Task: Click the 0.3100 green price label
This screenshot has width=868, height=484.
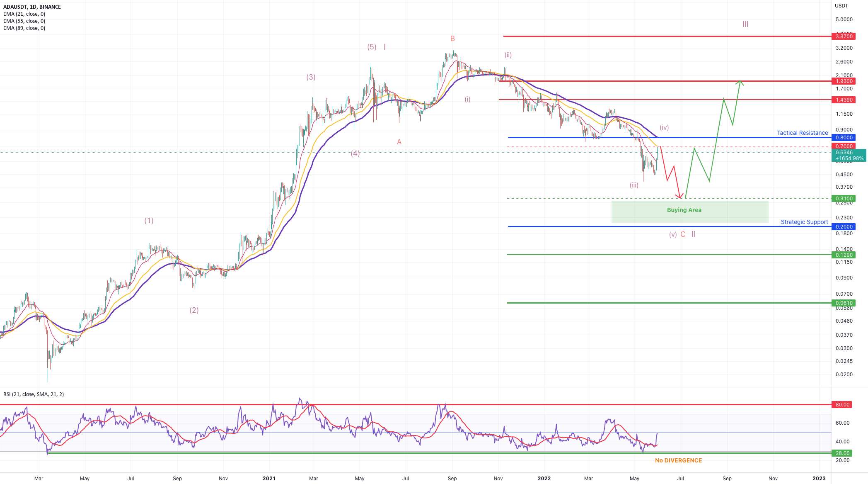Action: coord(844,199)
